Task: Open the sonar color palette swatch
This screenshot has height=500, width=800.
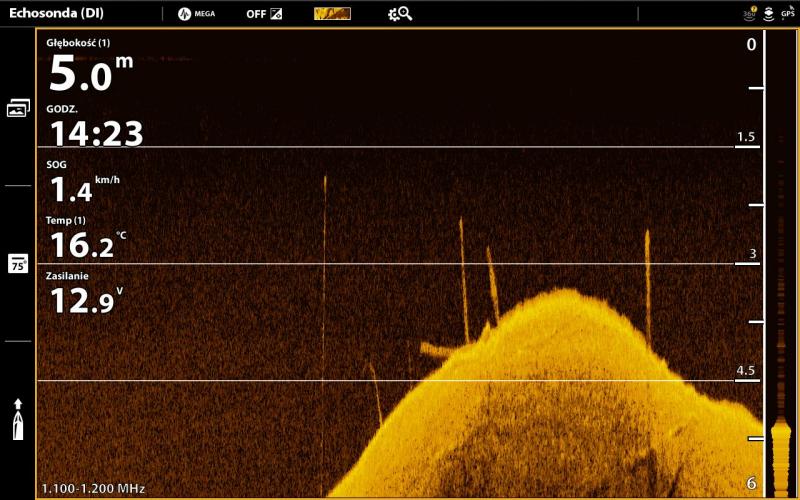Action: point(332,14)
